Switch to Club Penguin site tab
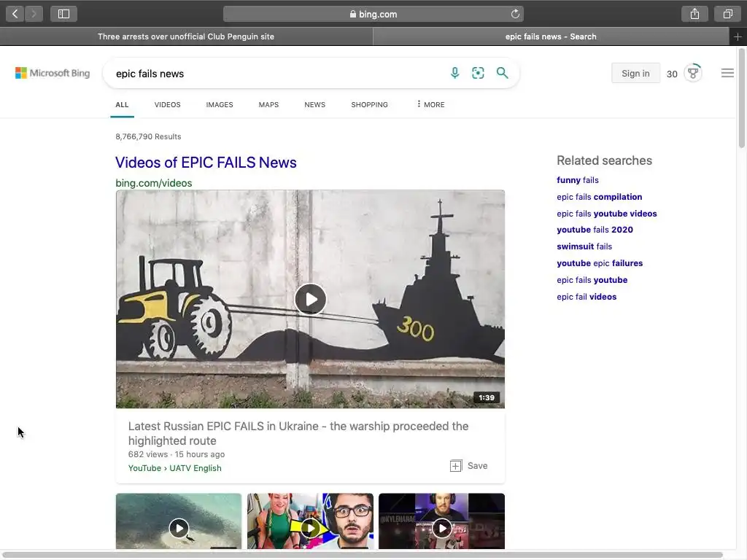The height and width of the screenshot is (560, 747). (186, 36)
